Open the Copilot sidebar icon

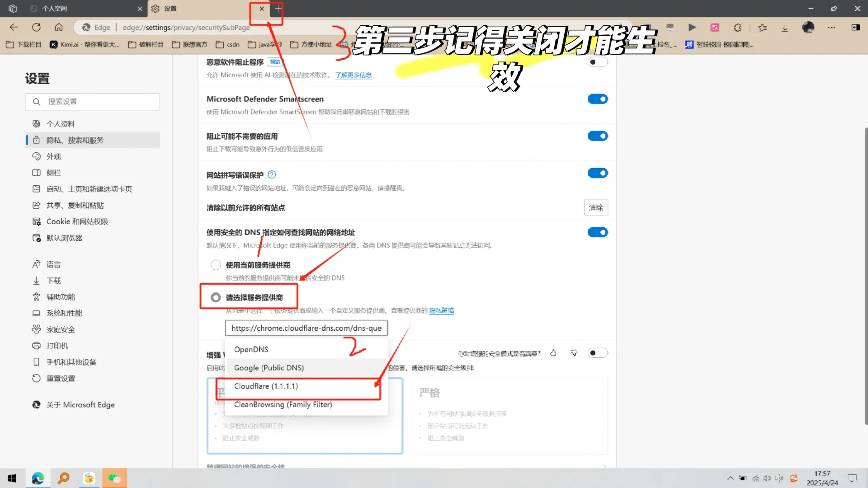[856, 28]
